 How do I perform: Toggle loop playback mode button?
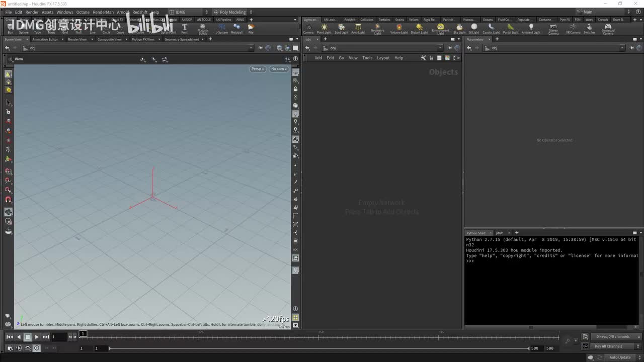28,348
